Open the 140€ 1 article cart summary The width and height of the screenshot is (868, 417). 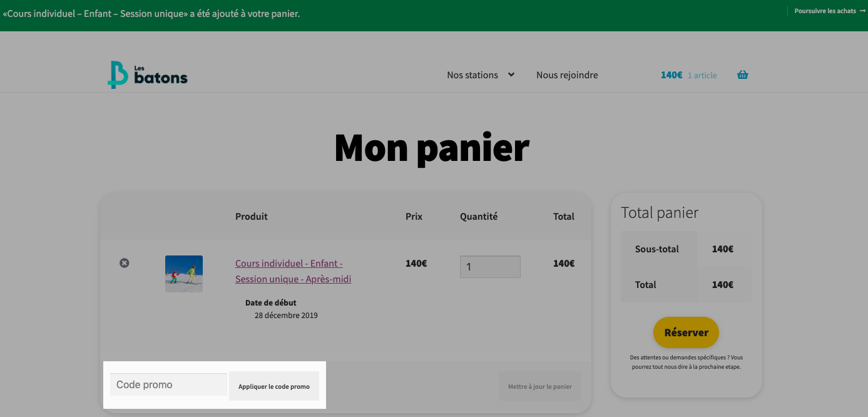point(689,75)
